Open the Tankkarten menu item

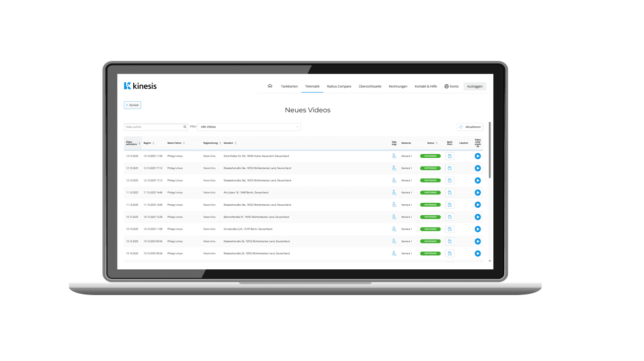click(x=289, y=86)
